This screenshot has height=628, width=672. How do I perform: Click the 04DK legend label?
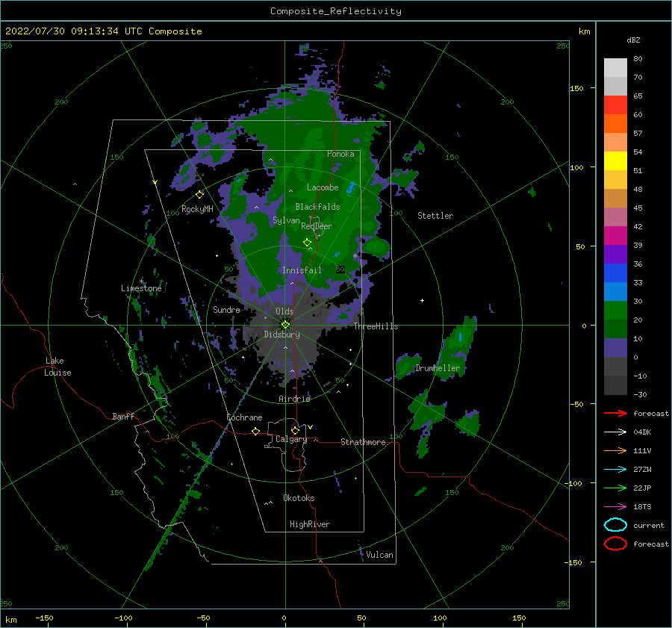(x=642, y=432)
